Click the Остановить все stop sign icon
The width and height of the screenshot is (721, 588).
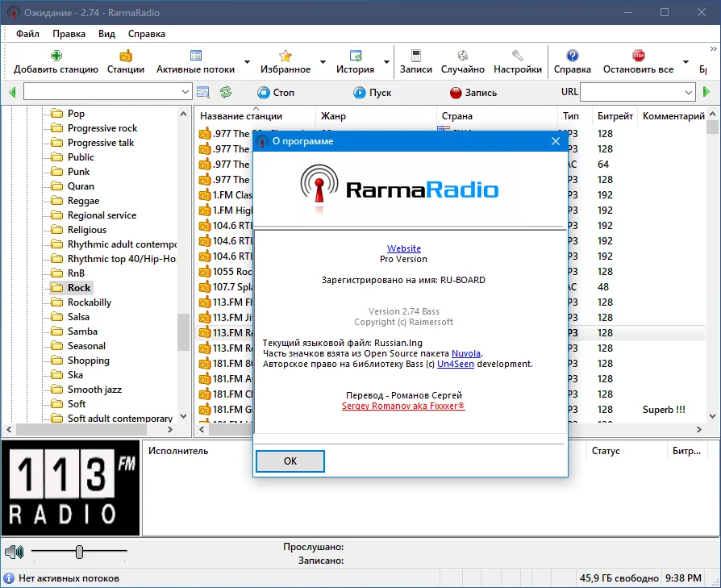tap(638, 56)
